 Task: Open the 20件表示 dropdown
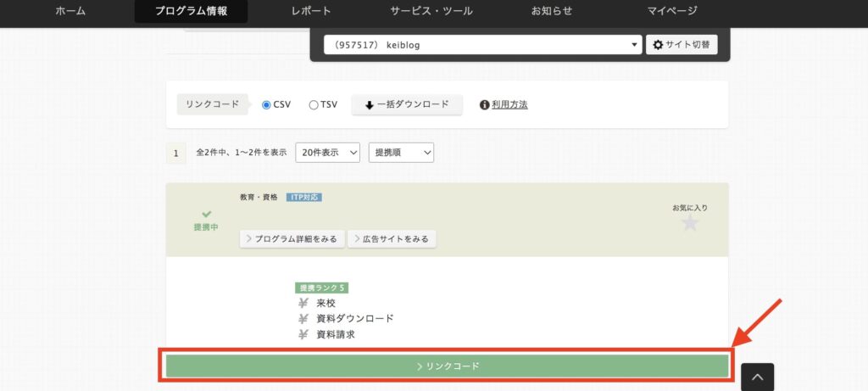(x=328, y=153)
